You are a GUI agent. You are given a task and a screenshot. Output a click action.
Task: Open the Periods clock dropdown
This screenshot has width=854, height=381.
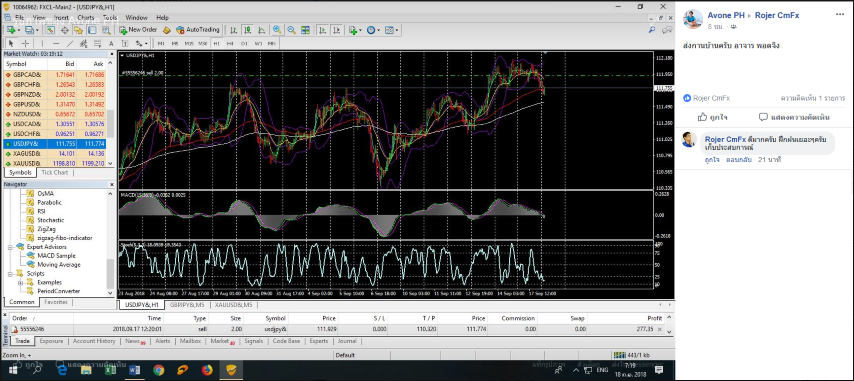click(x=374, y=30)
